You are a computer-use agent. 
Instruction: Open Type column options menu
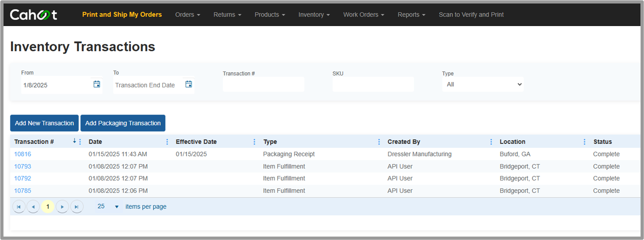pos(379,142)
